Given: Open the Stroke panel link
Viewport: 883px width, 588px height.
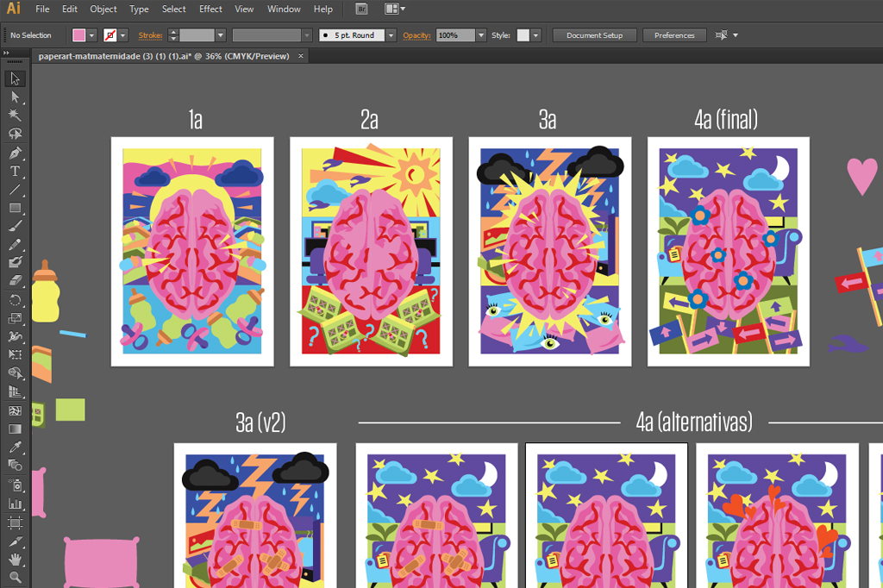Looking at the screenshot, I should click(x=150, y=35).
